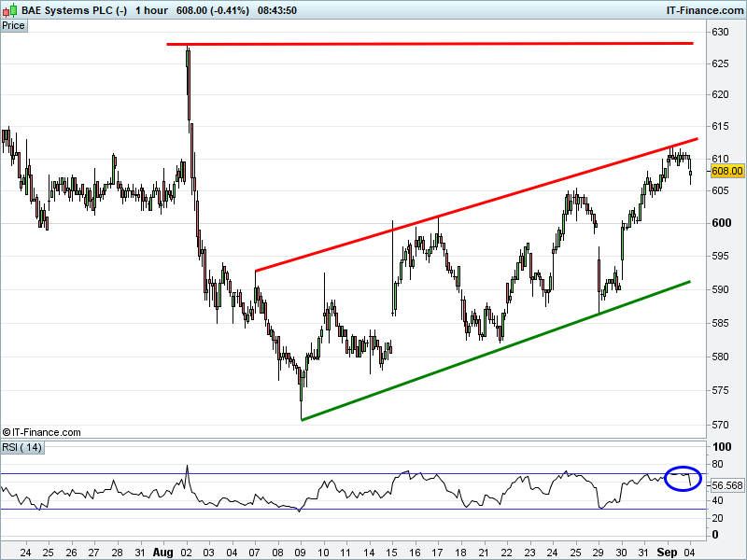Click the 15 date label on the time axis
This screenshot has width=747, height=560.
[391, 553]
